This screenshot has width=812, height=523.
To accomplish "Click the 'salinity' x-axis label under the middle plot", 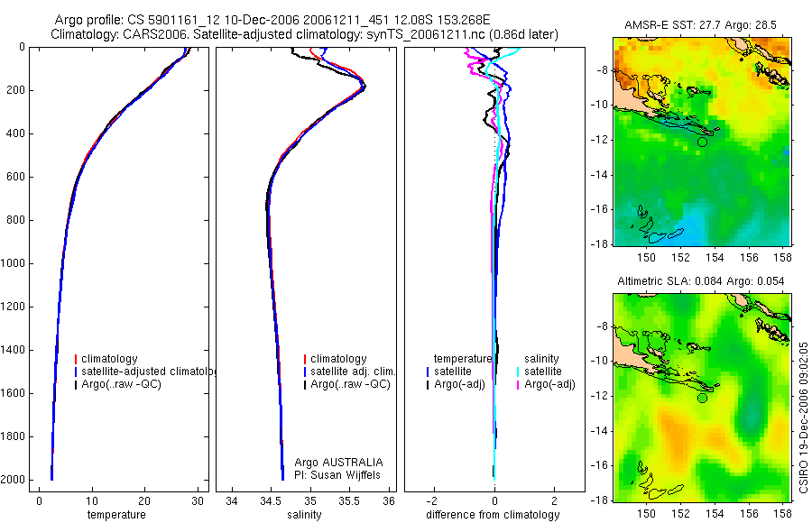I will [x=305, y=515].
